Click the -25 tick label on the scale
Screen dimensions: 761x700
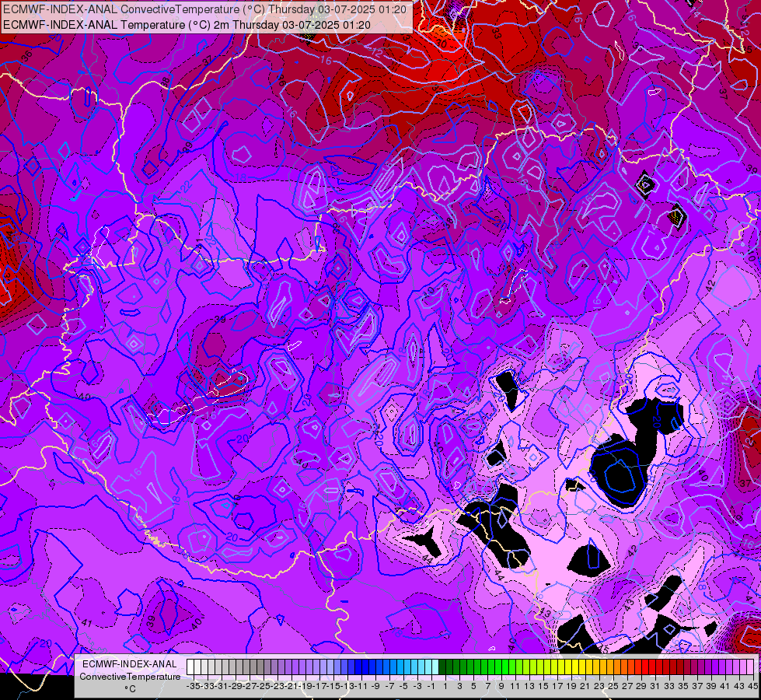click(263, 686)
